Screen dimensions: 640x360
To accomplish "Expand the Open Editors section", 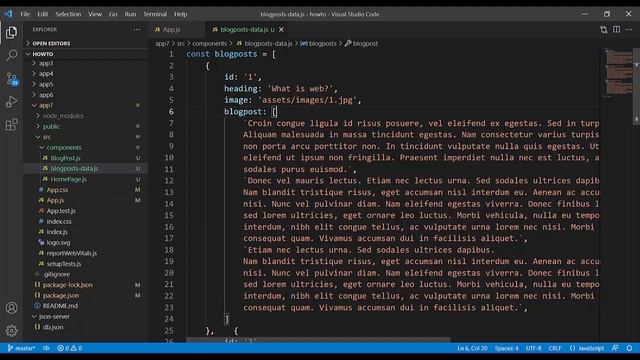I will tap(51, 43).
